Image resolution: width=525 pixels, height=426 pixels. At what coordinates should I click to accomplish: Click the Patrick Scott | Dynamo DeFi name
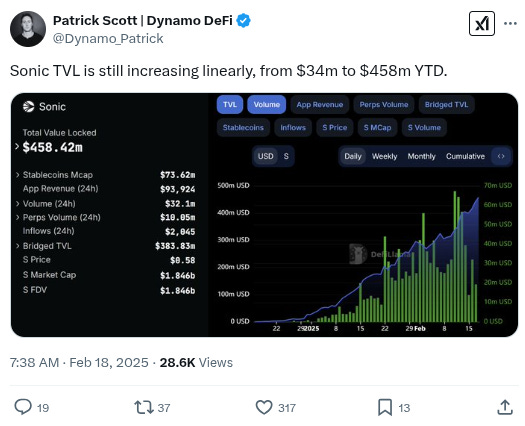(143, 20)
